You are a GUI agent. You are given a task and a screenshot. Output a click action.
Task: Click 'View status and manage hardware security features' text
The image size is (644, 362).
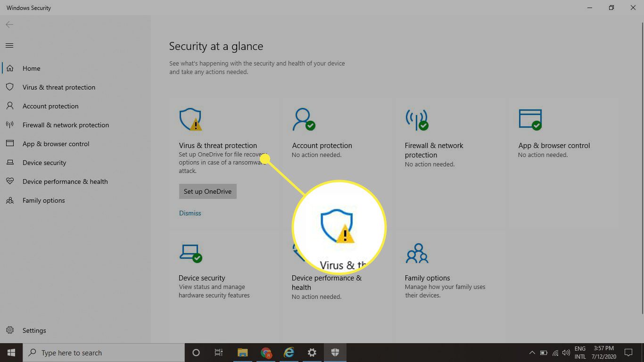point(214,291)
